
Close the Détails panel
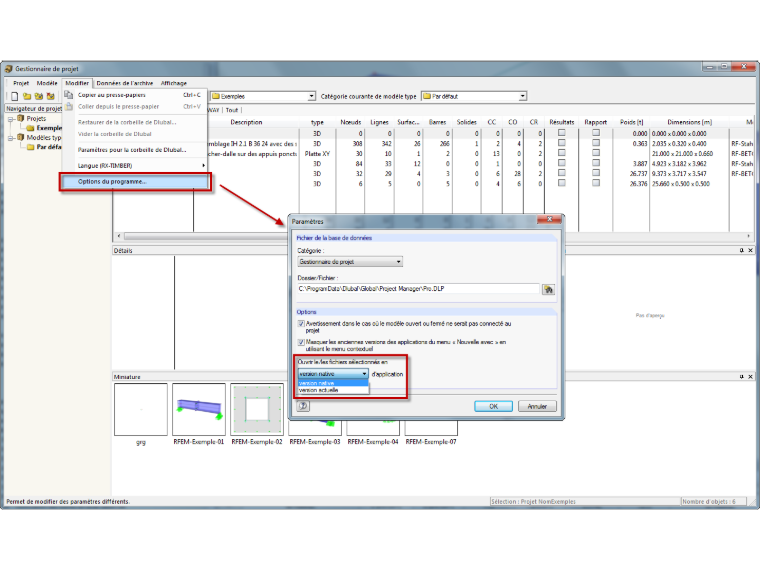[750, 251]
